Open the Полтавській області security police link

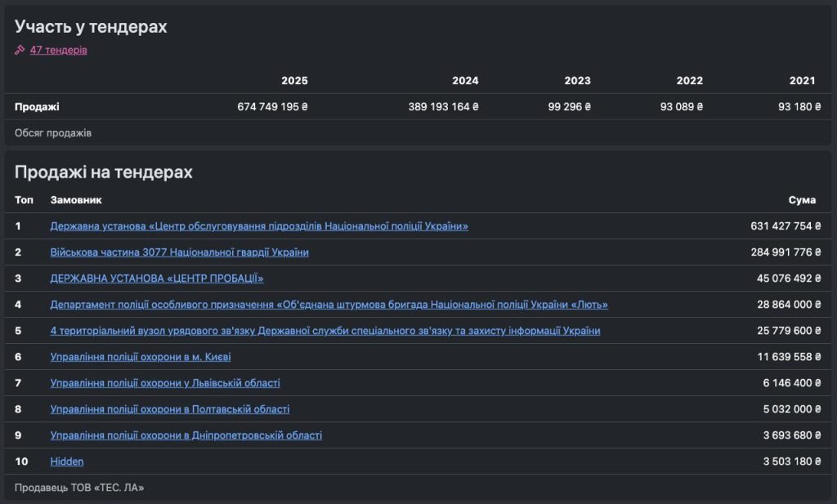(x=170, y=409)
